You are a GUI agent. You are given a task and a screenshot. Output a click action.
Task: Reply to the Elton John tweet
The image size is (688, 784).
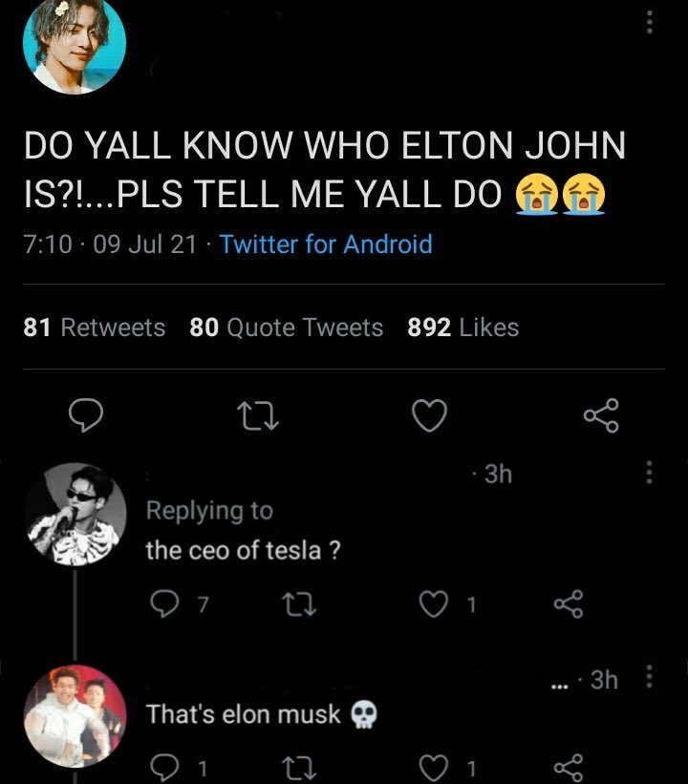click(x=88, y=414)
